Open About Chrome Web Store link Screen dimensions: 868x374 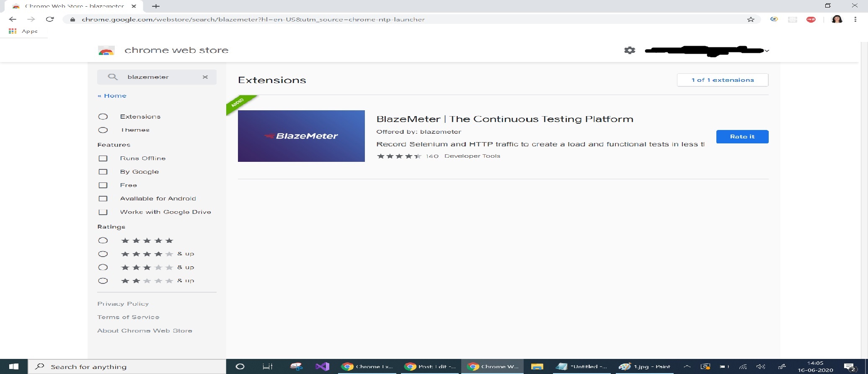tap(145, 330)
